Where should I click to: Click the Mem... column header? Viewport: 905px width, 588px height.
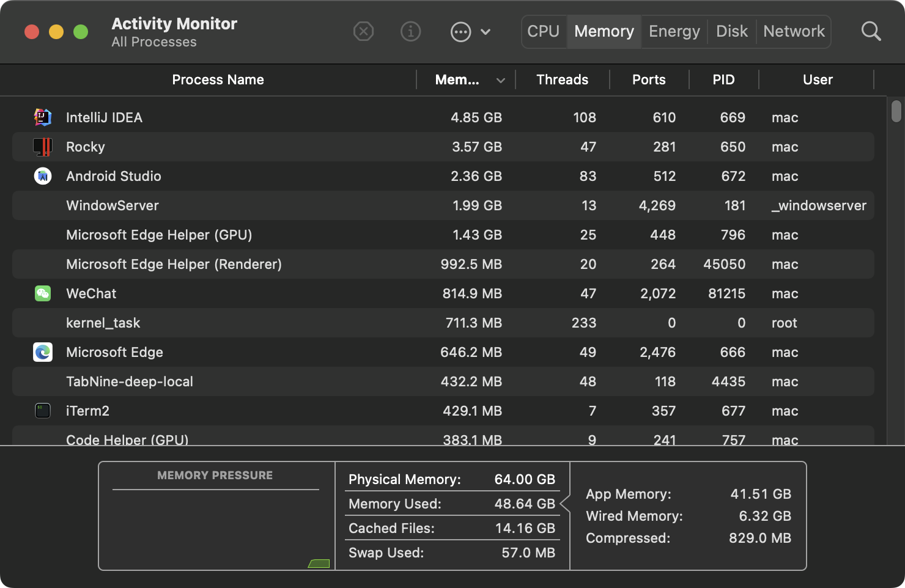457,79
